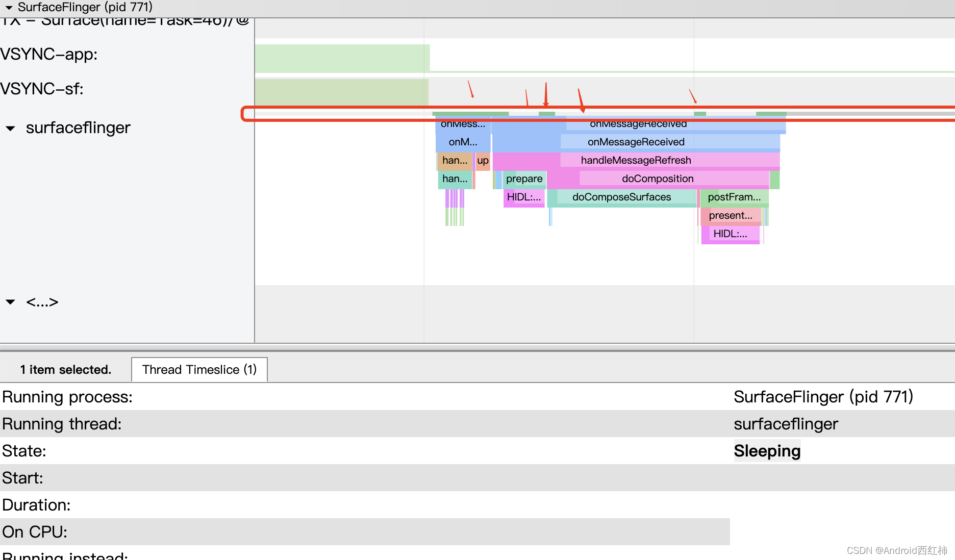The image size is (955, 560).
Task: Click the 'Start:' row label
Action: point(22,478)
